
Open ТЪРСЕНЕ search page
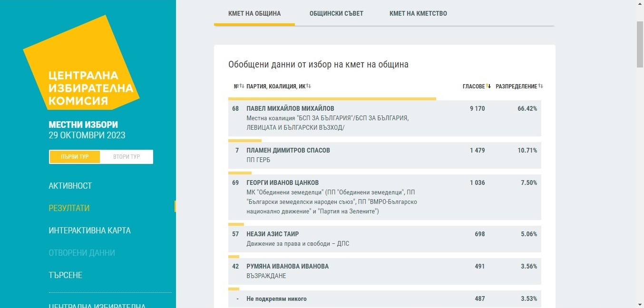65,275
